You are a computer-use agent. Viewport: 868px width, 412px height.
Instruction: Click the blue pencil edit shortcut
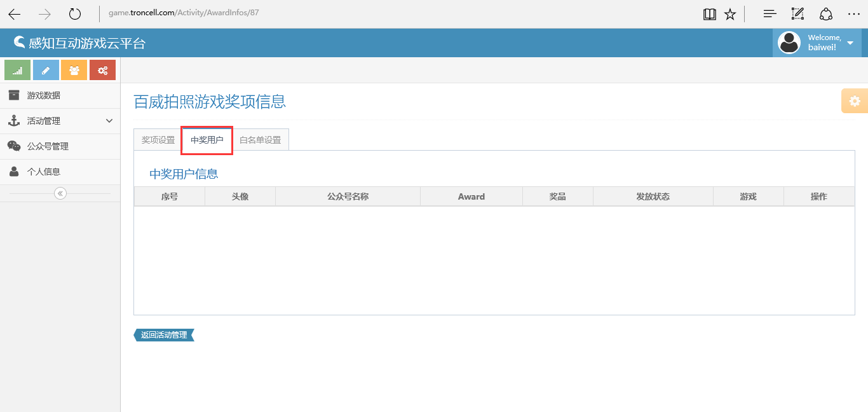click(46, 70)
